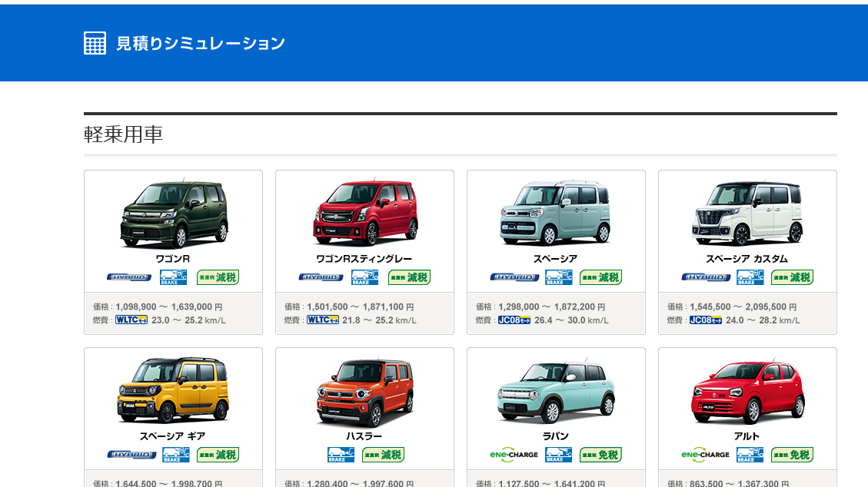This screenshot has width=868, height=487.
Task: Open the ラパン model name link
Action: (555, 436)
